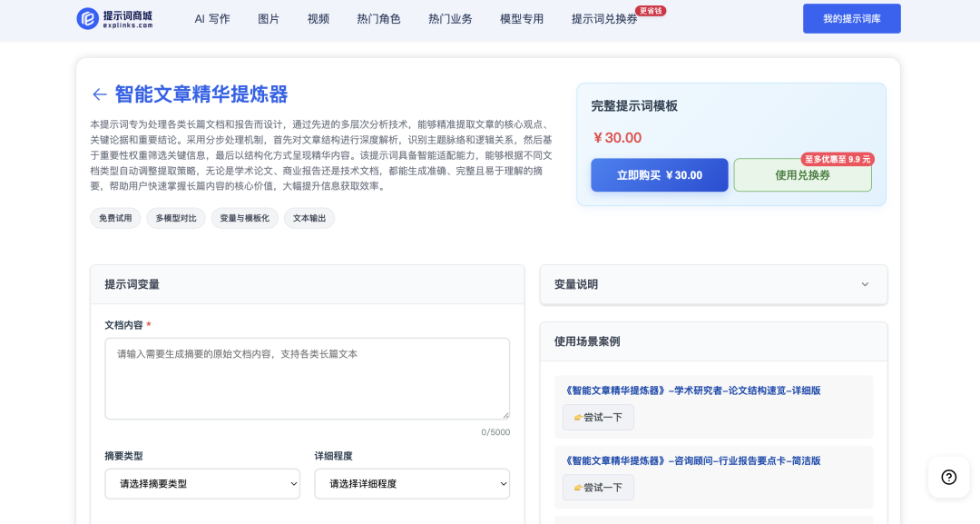Open 我的提示词库 button
Screen dimensions: 980x524
tap(852, 19)
